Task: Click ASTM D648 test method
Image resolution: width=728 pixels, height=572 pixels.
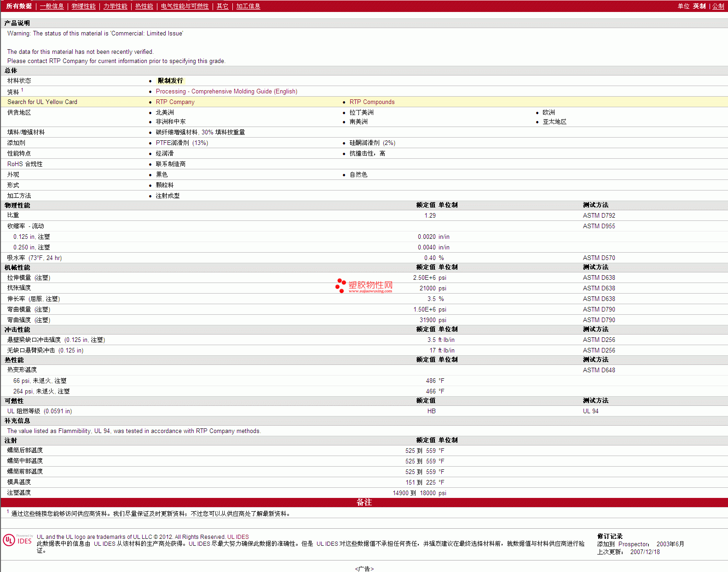Action: pos(599,370)
